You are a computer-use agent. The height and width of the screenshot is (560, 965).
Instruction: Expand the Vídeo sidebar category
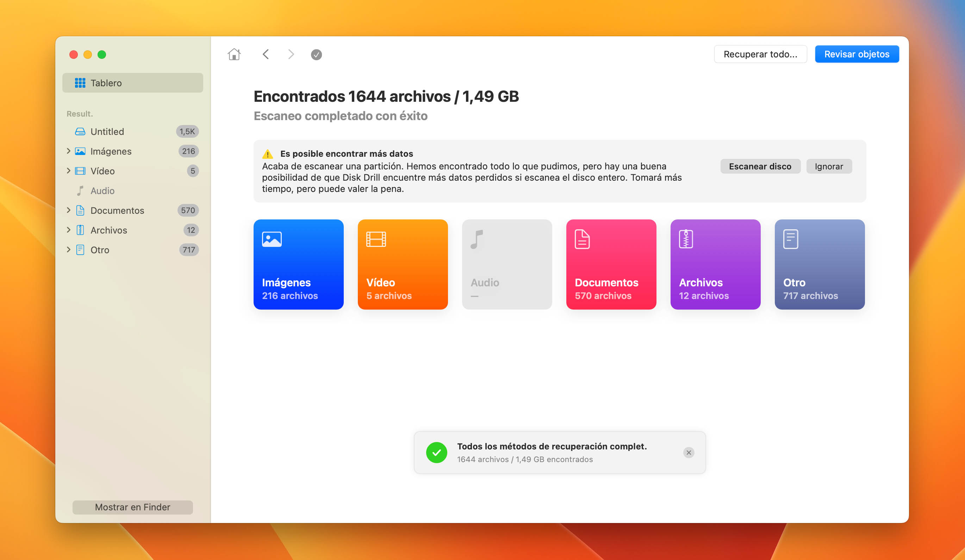pyautogui.click(x=69, y=170)
